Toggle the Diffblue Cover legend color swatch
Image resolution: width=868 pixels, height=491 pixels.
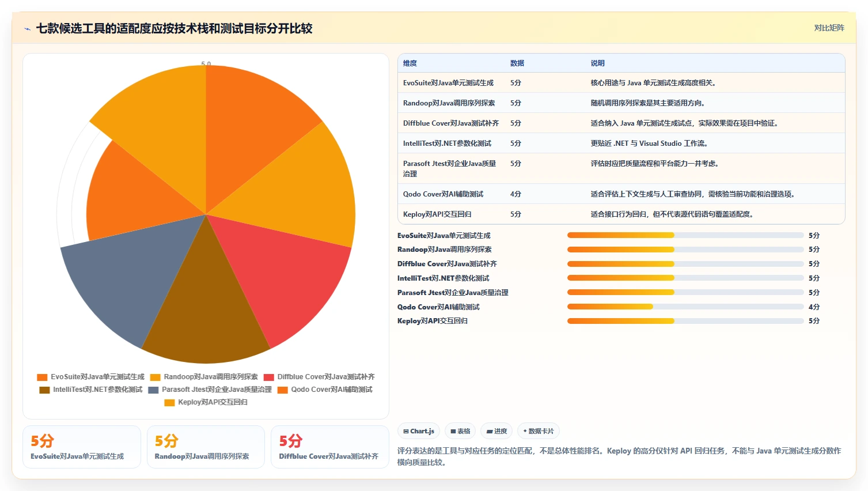point(268,377)
